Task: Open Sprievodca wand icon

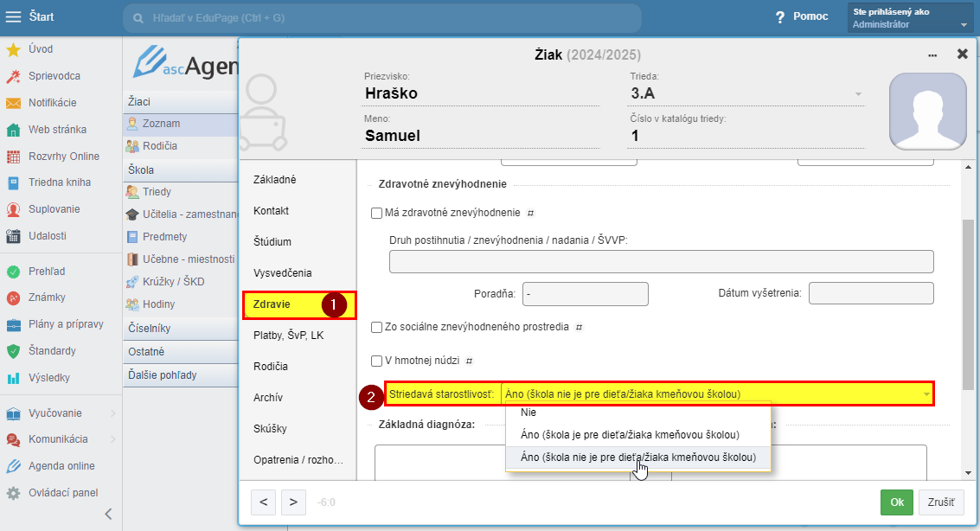Action: (13, 76)
